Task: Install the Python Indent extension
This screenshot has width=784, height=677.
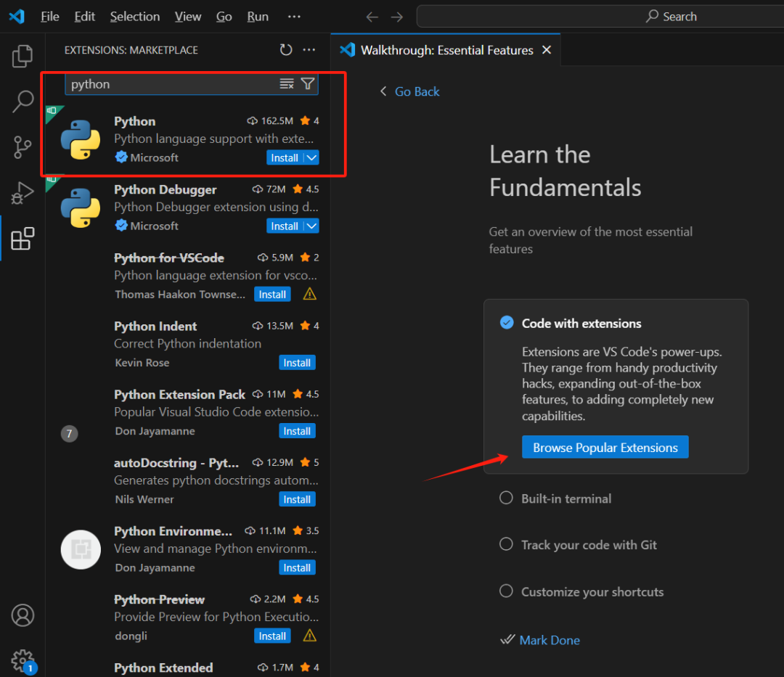Action: 297,363
